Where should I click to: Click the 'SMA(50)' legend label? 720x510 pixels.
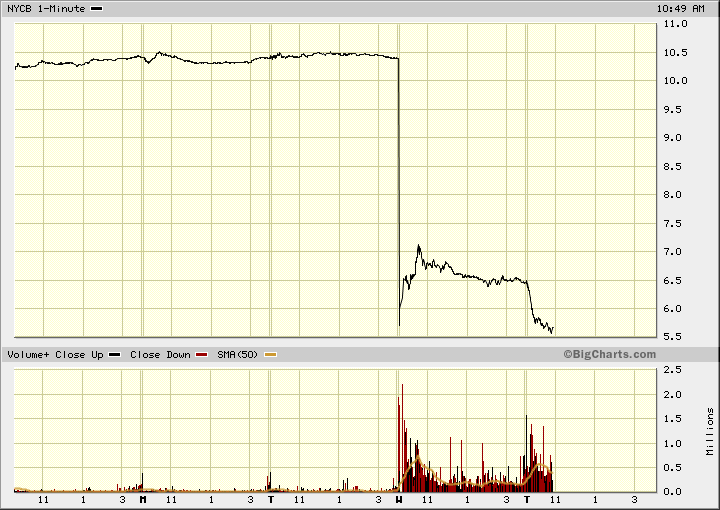pos(237,354)
